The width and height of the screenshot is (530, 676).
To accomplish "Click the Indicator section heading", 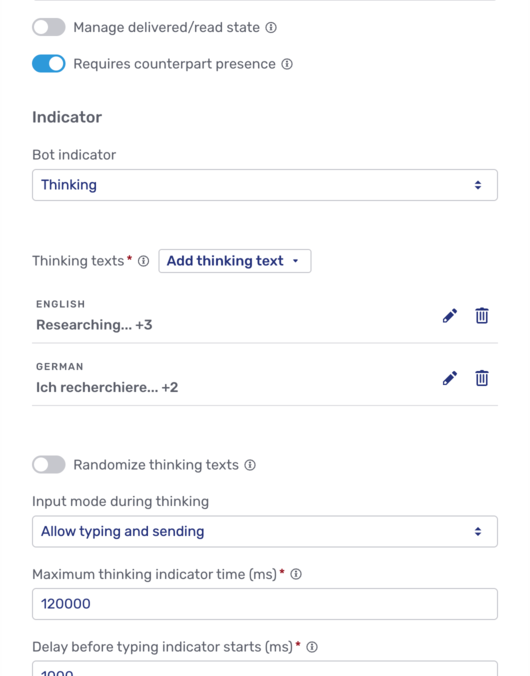I will pos(67,117).
